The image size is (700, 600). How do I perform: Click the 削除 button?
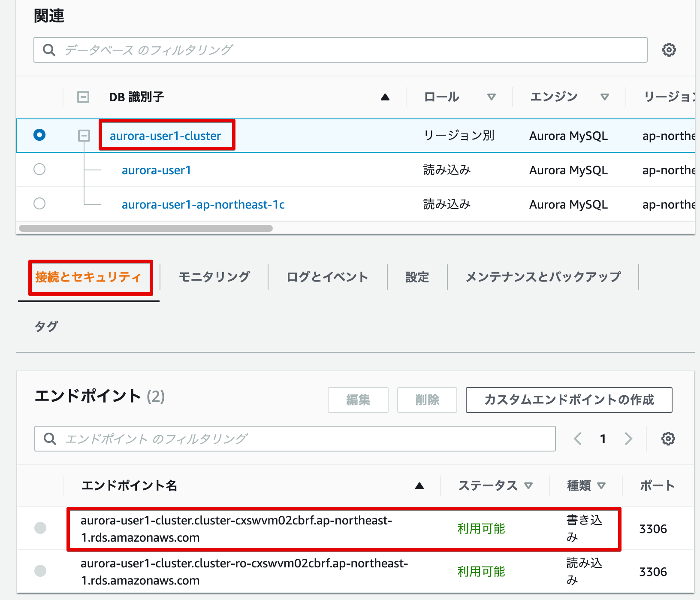[427, 400]
